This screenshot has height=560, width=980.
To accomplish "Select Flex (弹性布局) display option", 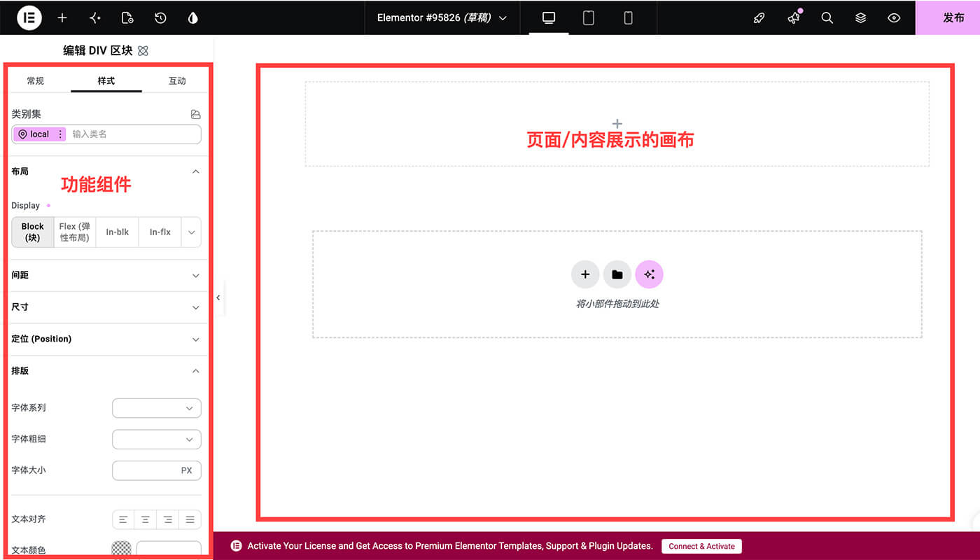I will point(75,232).
